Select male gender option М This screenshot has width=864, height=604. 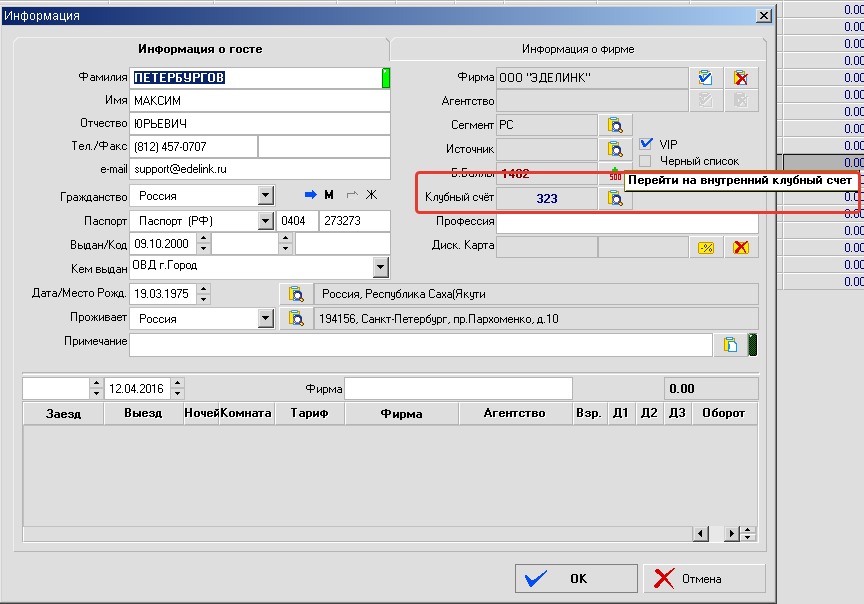tap(320, 195)
